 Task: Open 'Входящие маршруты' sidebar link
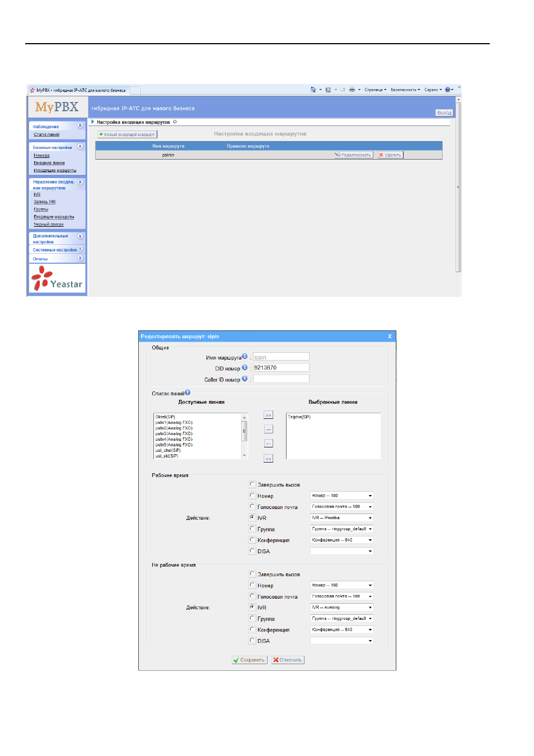54,217
